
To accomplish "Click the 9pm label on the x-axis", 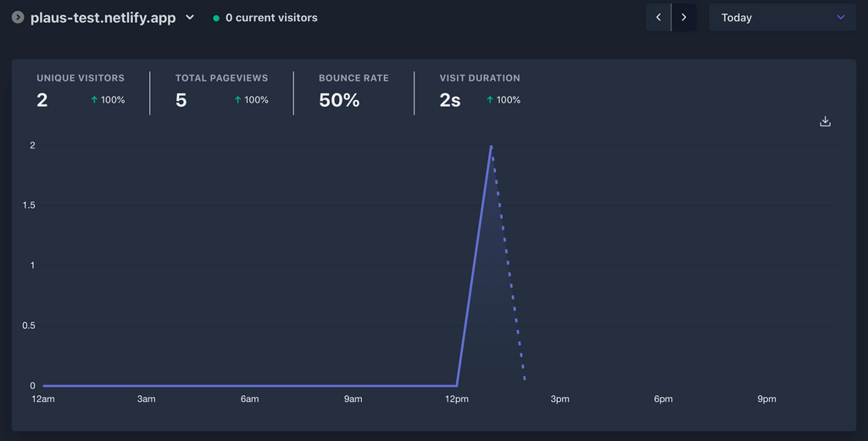I will [766, 399].
